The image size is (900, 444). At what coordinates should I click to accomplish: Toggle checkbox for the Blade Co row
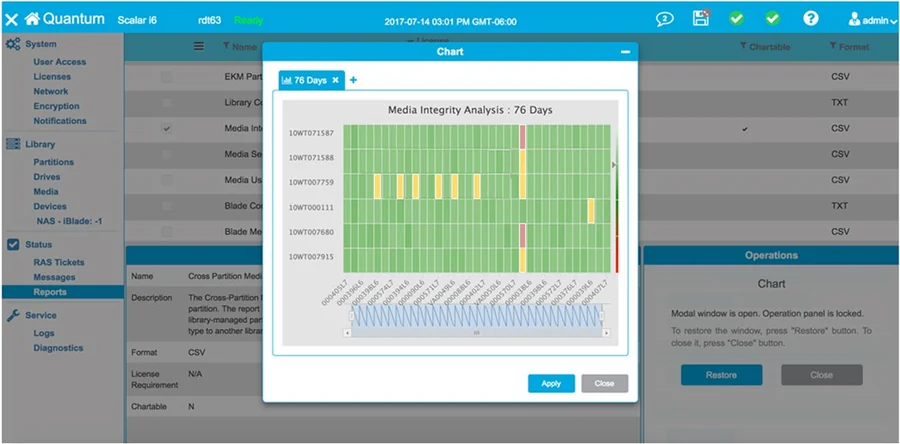click(x=166, y=206)
